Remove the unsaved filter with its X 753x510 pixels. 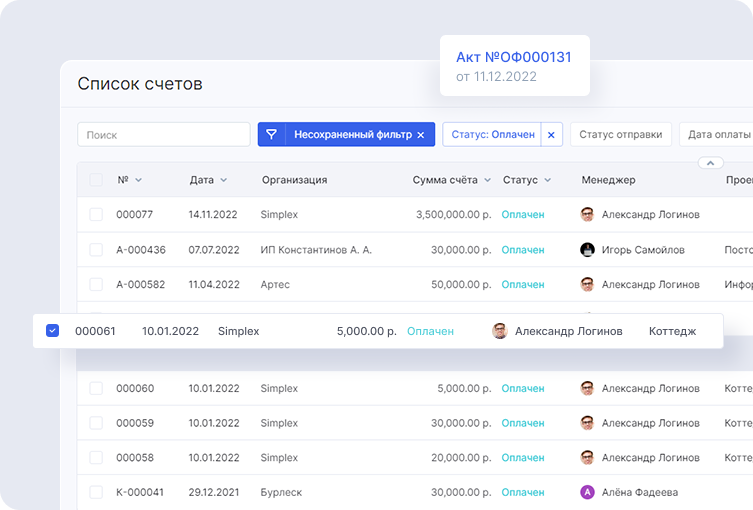421,135
